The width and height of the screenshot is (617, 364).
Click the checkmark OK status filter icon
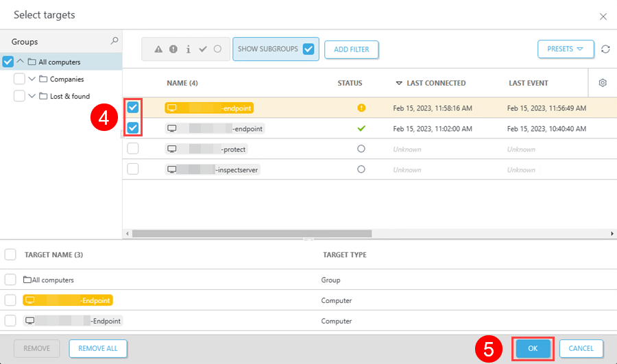click(x=203, y=49)
